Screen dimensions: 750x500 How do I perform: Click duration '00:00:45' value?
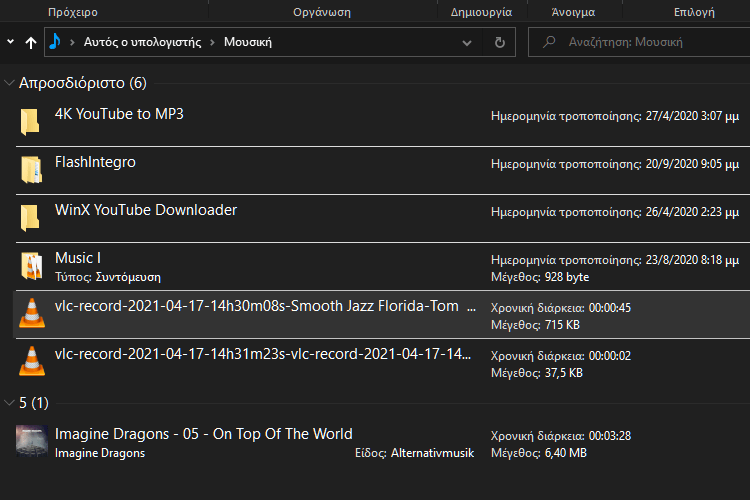tap(610, 308)
